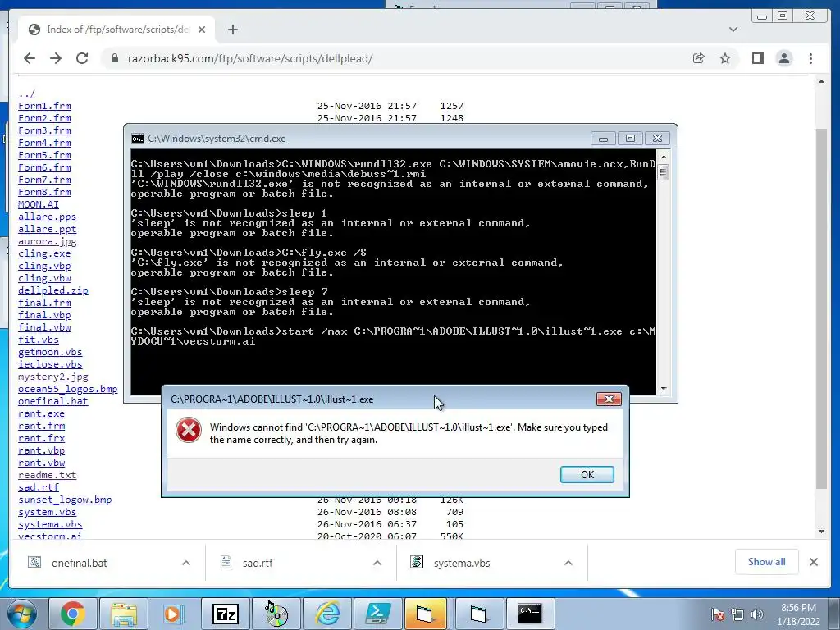Download cling.exe link
This screenshot has width=840, height=630.
click(44, 254)
